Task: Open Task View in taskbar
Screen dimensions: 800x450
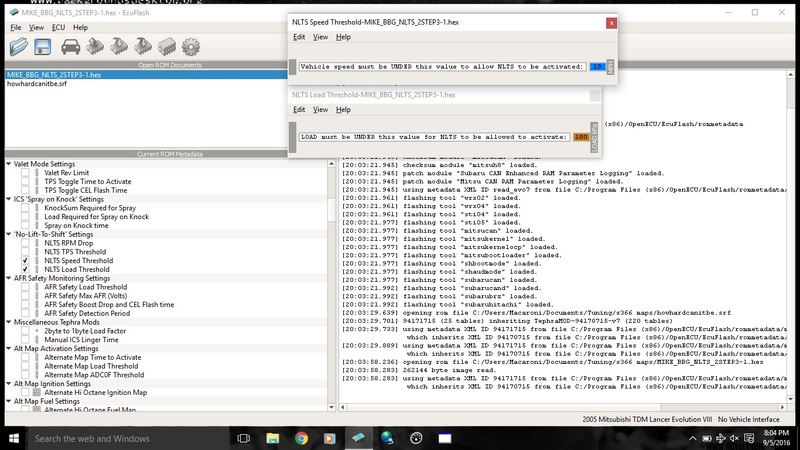Action: click(x=244, y=438)
